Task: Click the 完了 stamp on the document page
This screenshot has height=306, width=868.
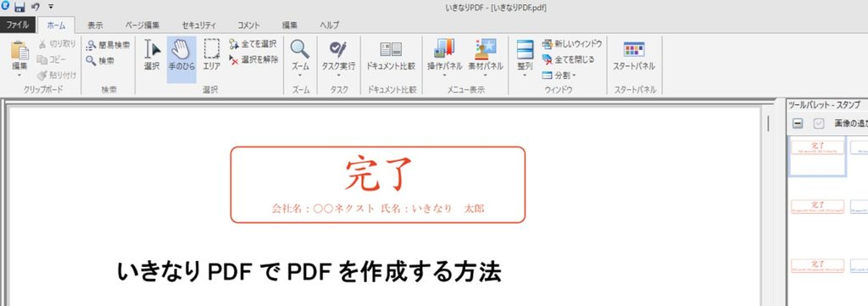Action: 377,185
